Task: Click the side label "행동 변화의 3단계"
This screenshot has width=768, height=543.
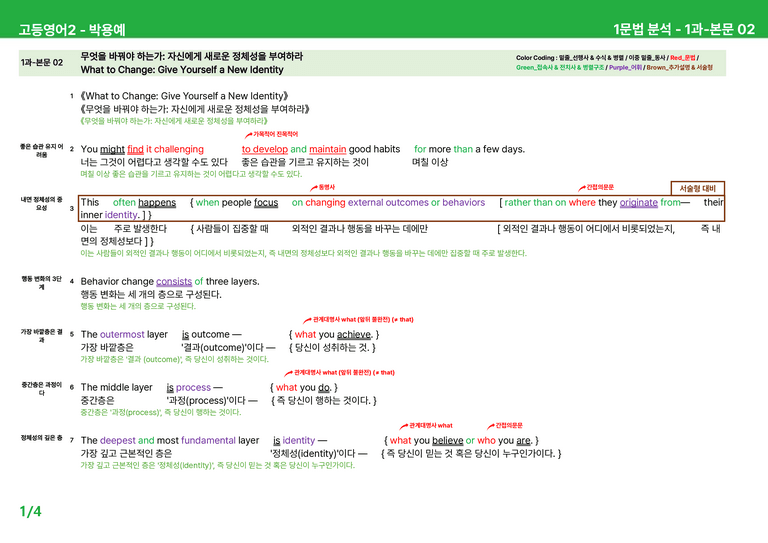Action: pyautogui.click(x=42, y=283)
